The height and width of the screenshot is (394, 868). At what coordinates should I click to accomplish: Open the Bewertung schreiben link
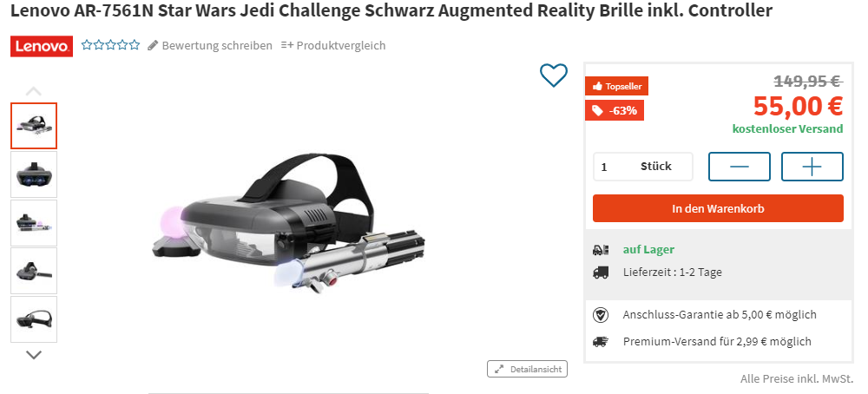coord(217,45)
